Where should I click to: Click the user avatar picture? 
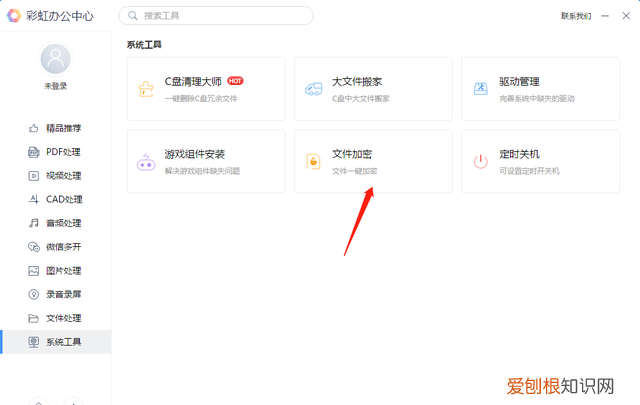tap(56, 59)
